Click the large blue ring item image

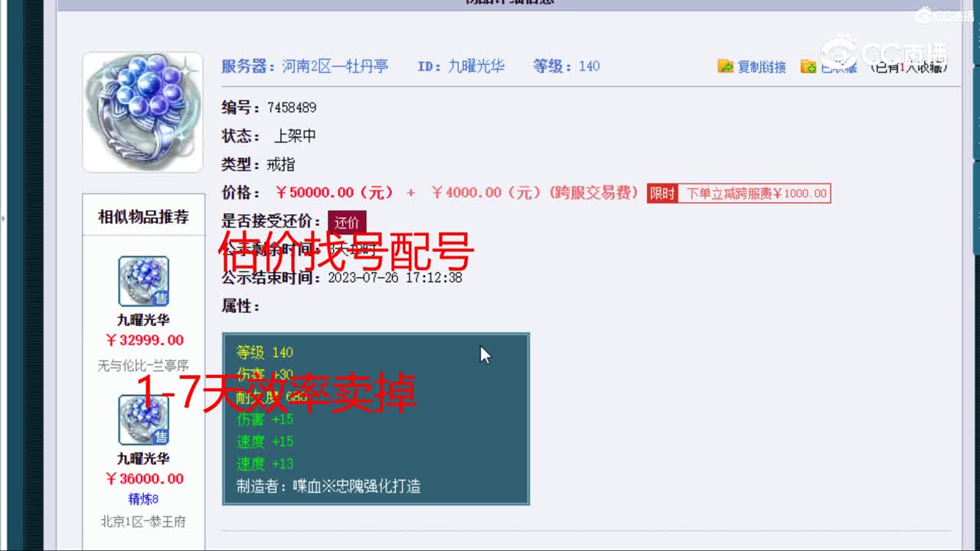(142, 111)
